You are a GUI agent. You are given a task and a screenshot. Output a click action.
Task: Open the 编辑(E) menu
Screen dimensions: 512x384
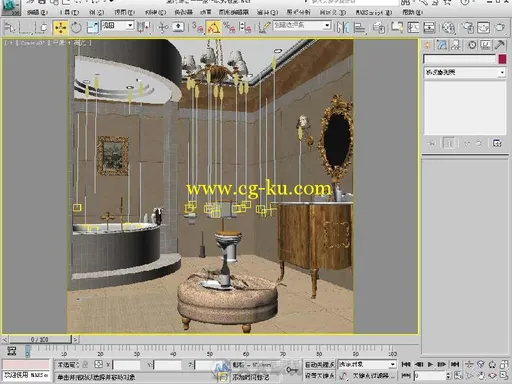click(x=38, y=13)
